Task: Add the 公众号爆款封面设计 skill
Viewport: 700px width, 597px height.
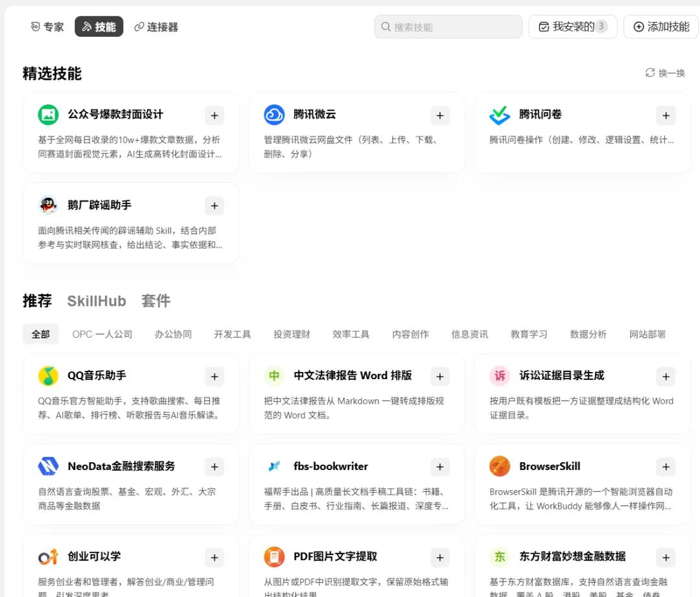Action: pyautogui.click(x=215, y=115)
